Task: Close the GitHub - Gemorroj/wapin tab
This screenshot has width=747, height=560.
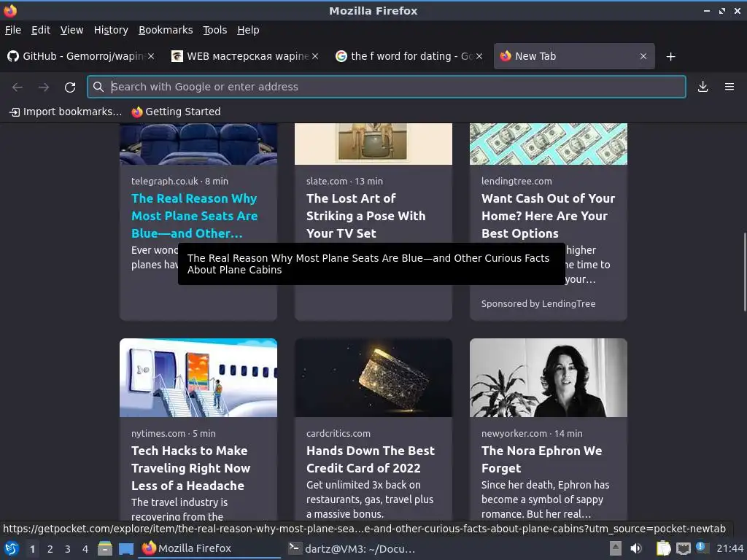Action: (x=151, y=56)
